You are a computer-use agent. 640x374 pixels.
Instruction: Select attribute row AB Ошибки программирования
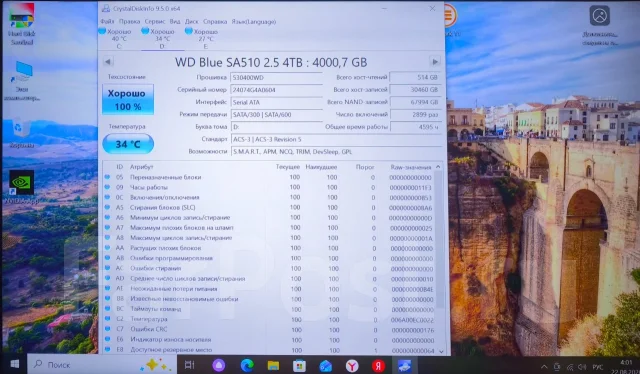(269, 258)
